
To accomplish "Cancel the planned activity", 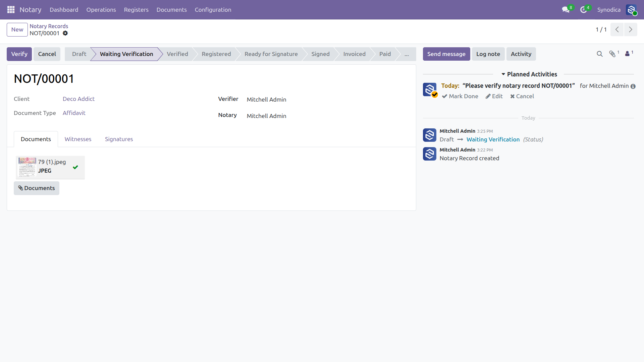I will 522,96.
